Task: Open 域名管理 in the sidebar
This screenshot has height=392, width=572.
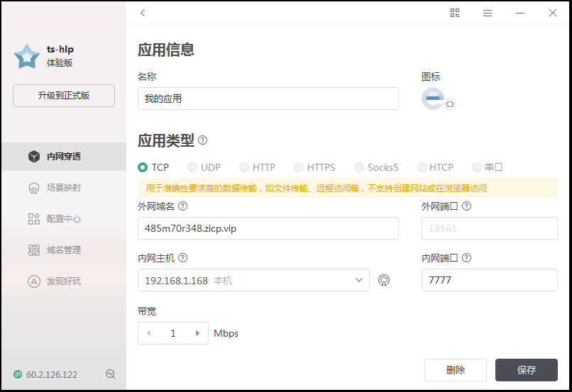Action: tap(64, 250)
